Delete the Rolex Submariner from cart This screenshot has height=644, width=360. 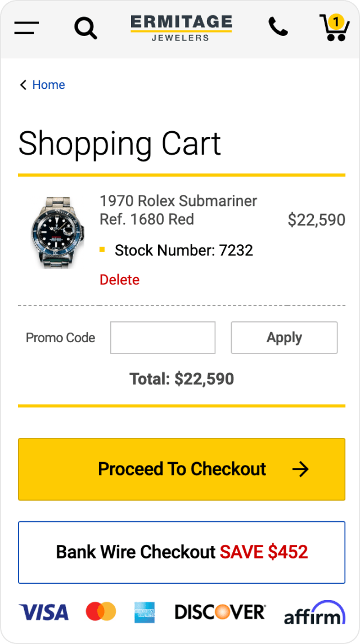coord(119,280)
